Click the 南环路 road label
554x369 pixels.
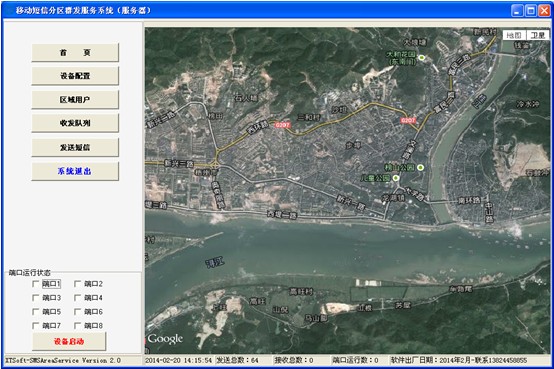[470, 200]
